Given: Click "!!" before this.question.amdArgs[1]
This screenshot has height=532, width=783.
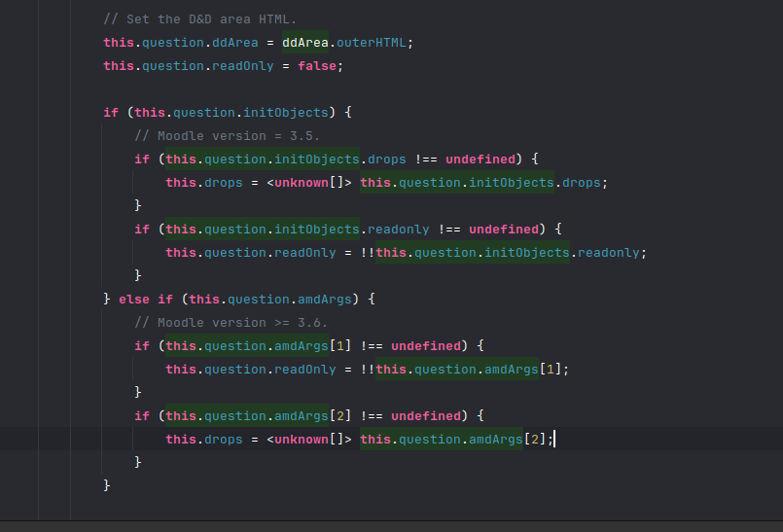Looking at the screenshot, I should click(x=367, y=370).
